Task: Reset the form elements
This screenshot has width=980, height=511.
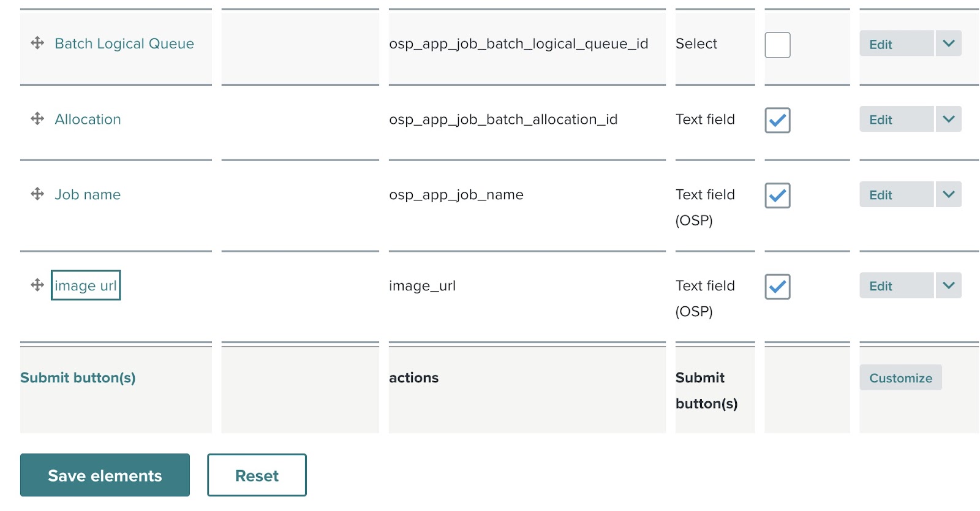Action: coord(257,475)
